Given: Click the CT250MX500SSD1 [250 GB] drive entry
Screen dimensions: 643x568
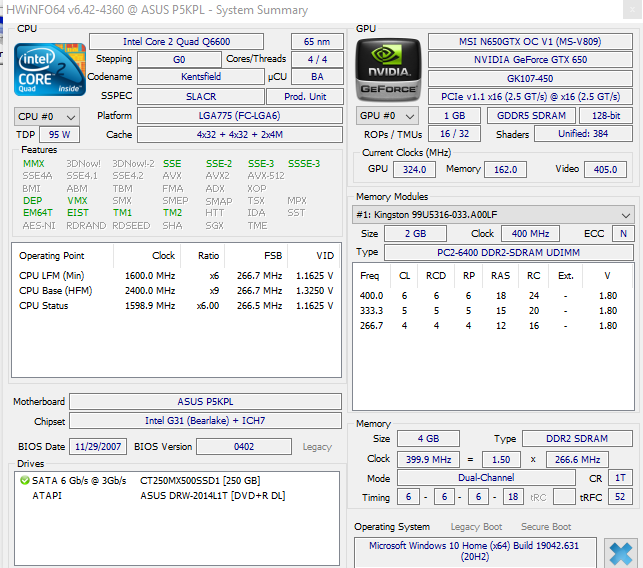Looking at the screenshot, I should [200, 481].
